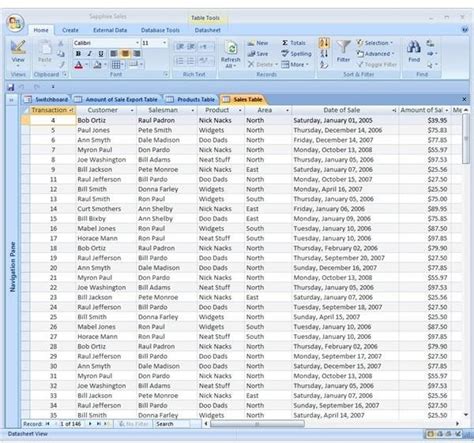Click the vertical scrollbar thumb
The height and width of the screenshot is (443, 474).
click(466, 138)
